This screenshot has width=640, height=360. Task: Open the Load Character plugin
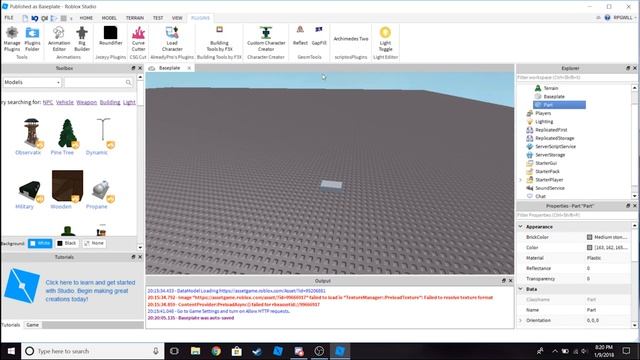172,39
